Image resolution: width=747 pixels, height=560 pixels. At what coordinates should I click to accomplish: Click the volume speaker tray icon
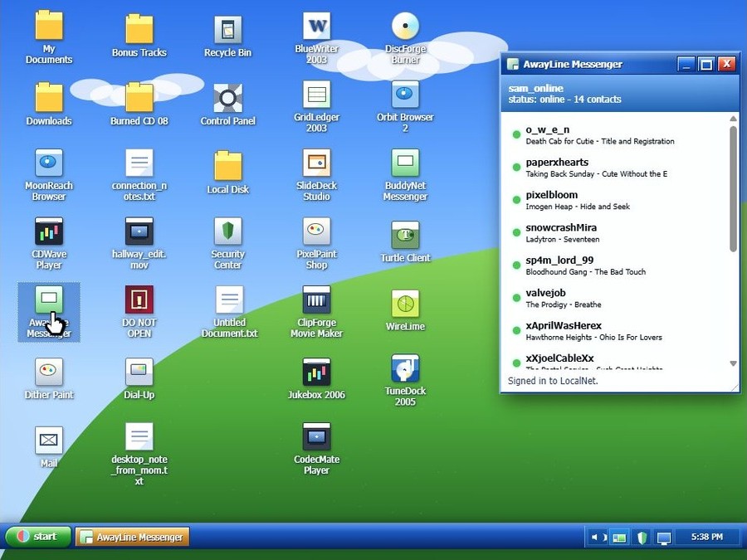(598, 538)
